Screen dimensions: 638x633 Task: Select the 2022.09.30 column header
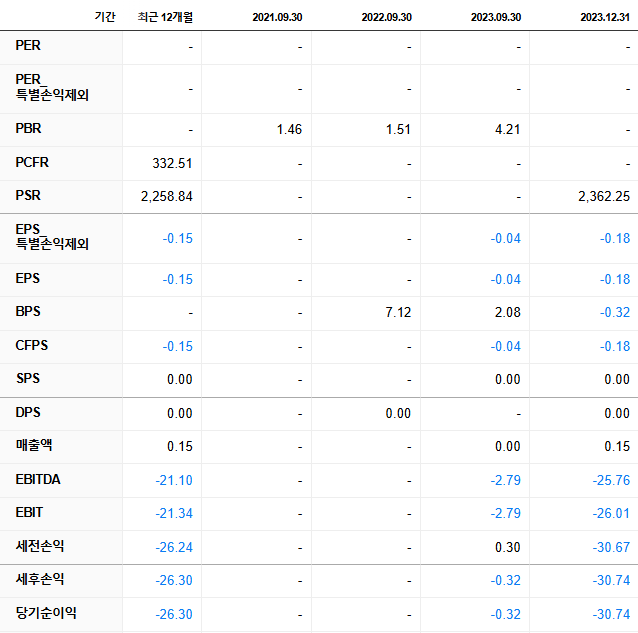(387, 17)
